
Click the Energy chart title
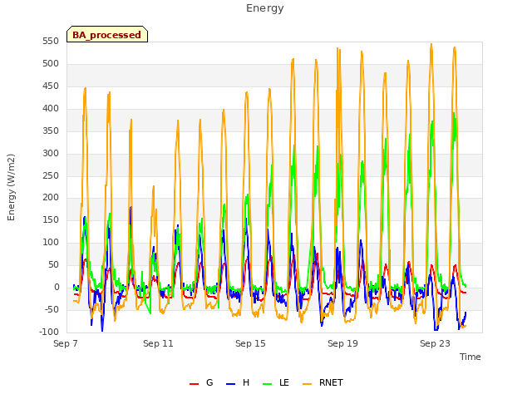(x=265, y=8)
